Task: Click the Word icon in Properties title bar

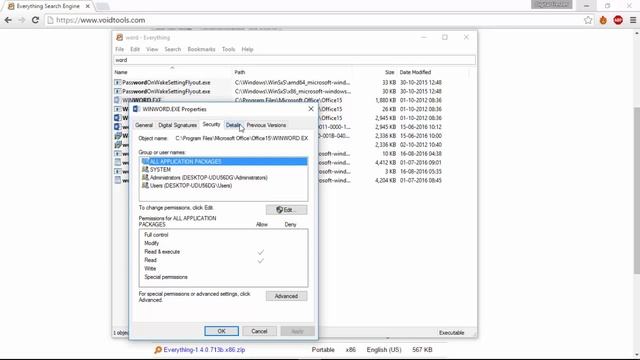Action: tap(136, 109)
